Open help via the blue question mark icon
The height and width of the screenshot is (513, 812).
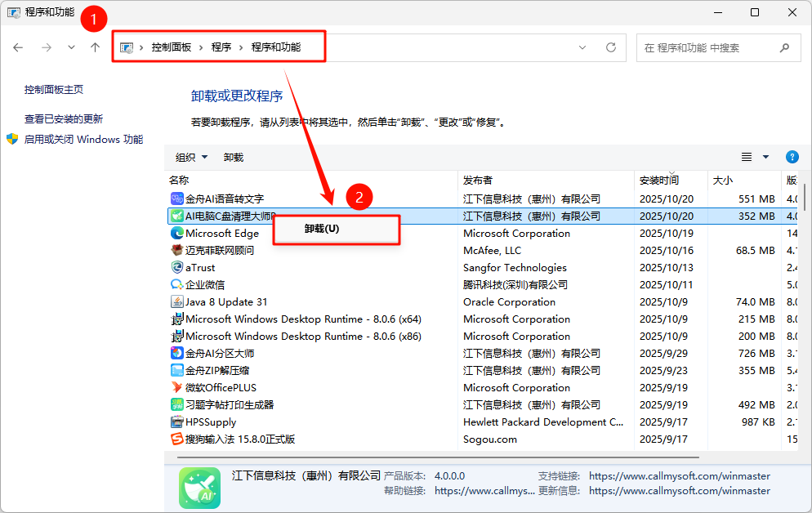click(x=791, y=157)
